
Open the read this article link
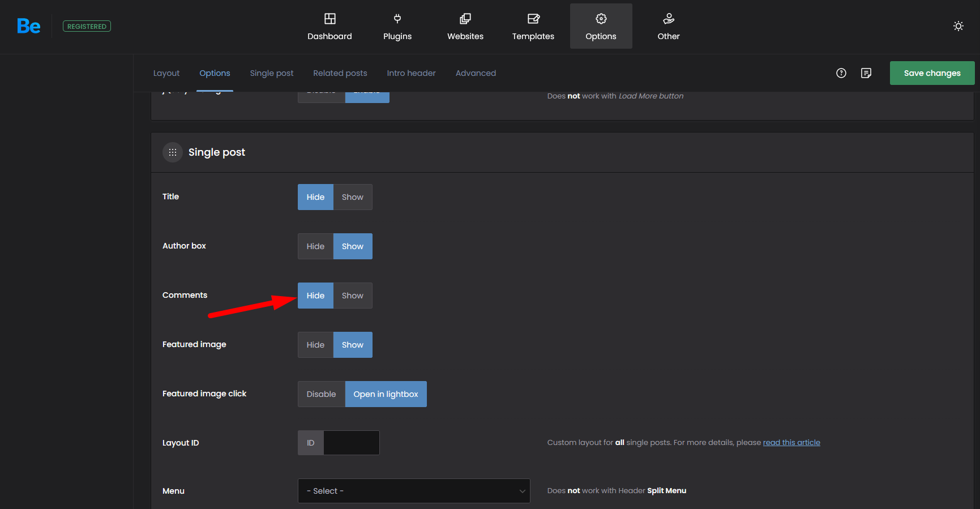(791, 443)
